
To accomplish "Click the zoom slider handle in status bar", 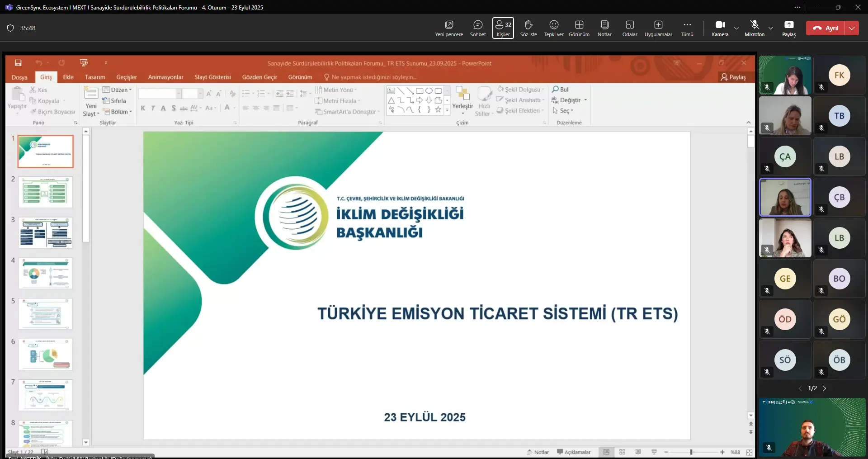I will [x=691, y=452].
